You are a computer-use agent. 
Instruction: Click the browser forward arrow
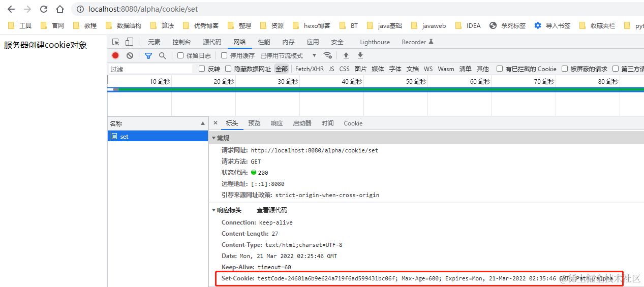[27, 9]
